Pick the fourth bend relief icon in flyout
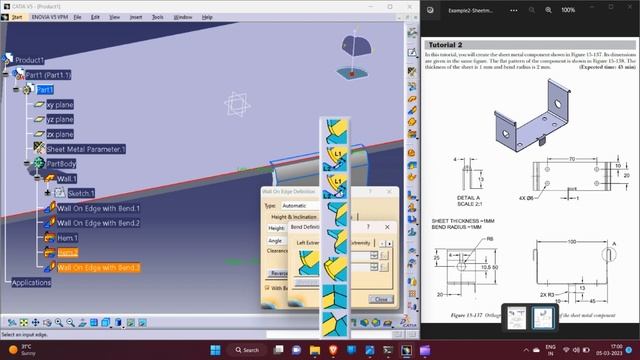This screenshot has height=360, width=640. (335, 214)
